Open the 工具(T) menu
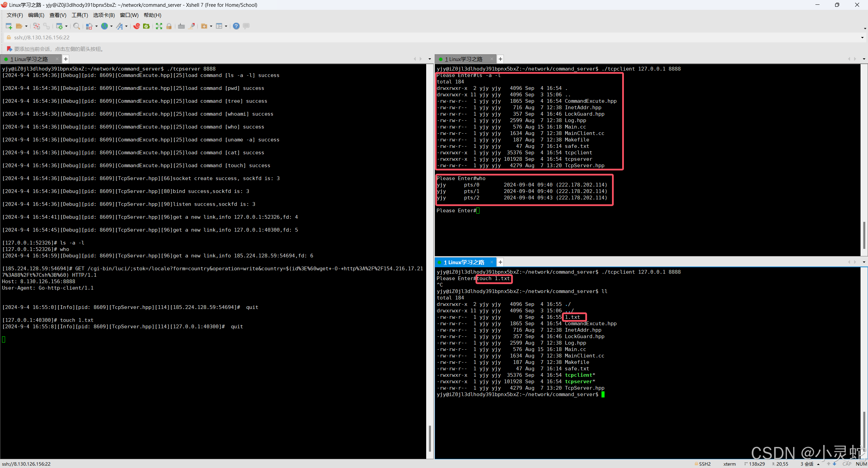Screen dimensions: 868x468 (x=80, y=15)
